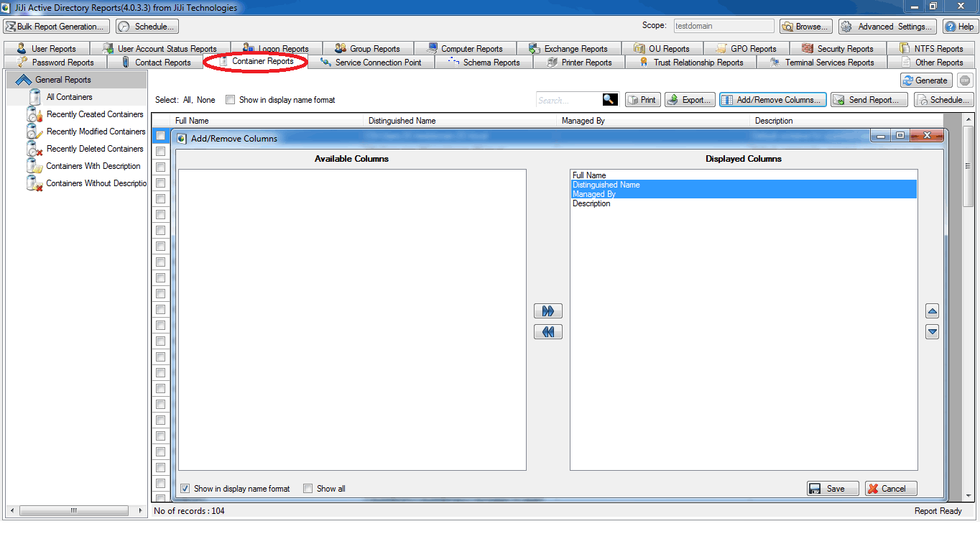Click Select None link
Screen dimensions: 980x552
pos(206,100)
